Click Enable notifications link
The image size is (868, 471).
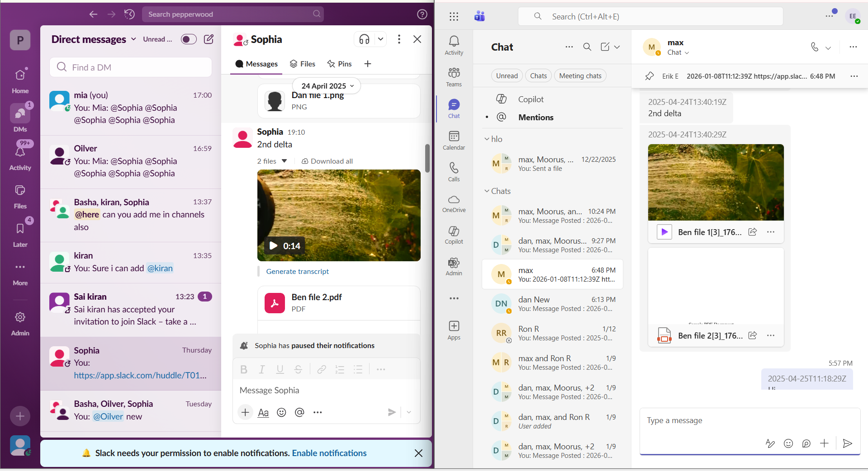tap(329, 453)
